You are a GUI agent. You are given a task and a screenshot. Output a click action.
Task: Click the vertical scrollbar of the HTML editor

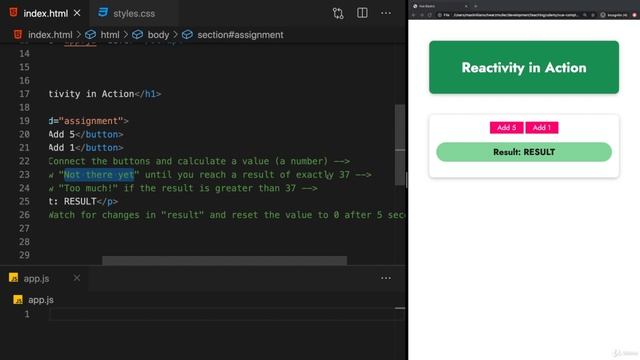point(400,145)
